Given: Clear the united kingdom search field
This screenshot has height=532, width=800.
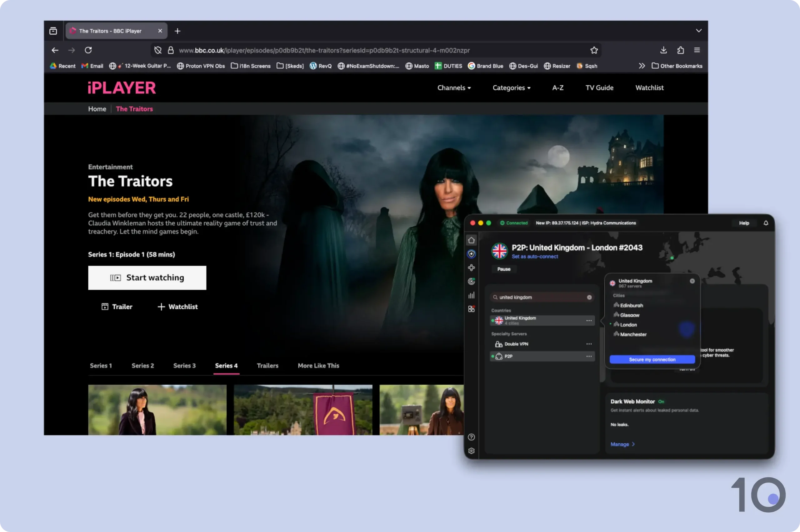Looking at the screenshot, I should tap(590, 297).
